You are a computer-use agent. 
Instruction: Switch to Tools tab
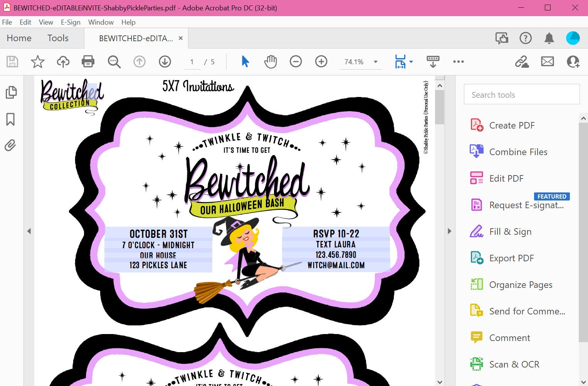tap(58, 38)
